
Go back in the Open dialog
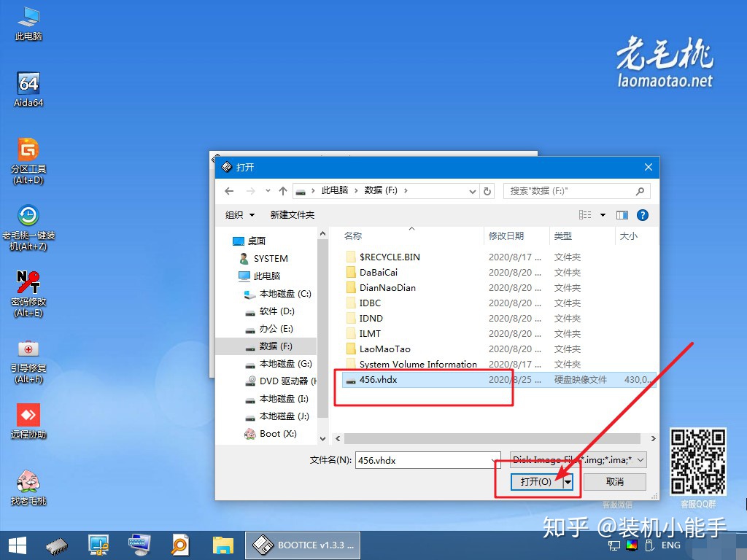229,191
